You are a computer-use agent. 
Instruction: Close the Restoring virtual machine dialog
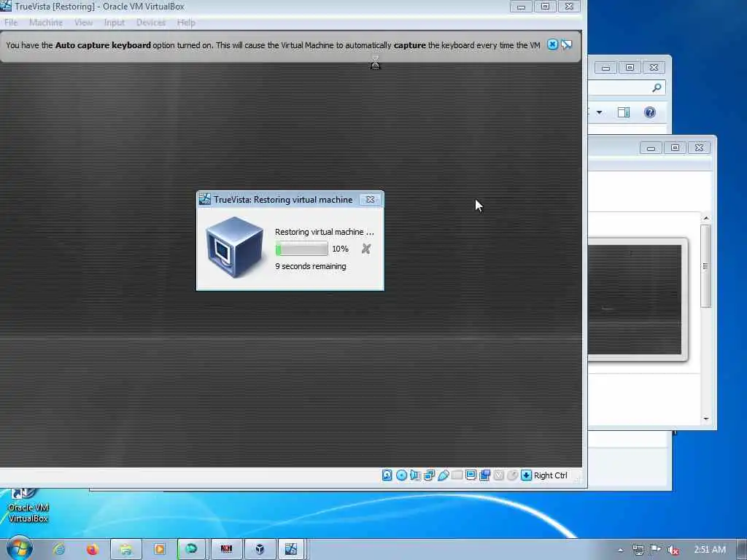[370, 200]
